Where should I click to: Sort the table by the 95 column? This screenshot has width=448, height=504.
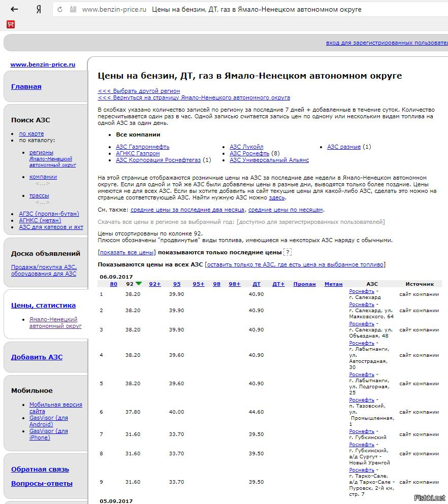click(x=177, y=284)
